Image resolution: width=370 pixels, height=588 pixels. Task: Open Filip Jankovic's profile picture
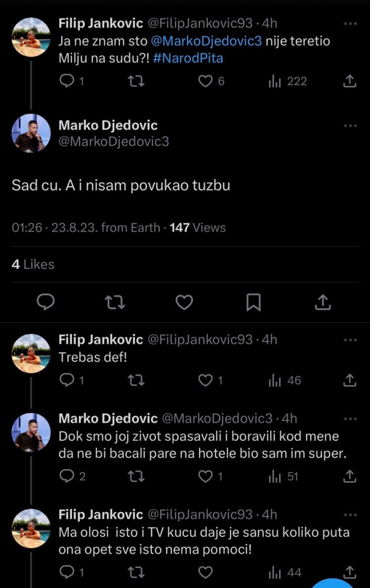point(31,37)
